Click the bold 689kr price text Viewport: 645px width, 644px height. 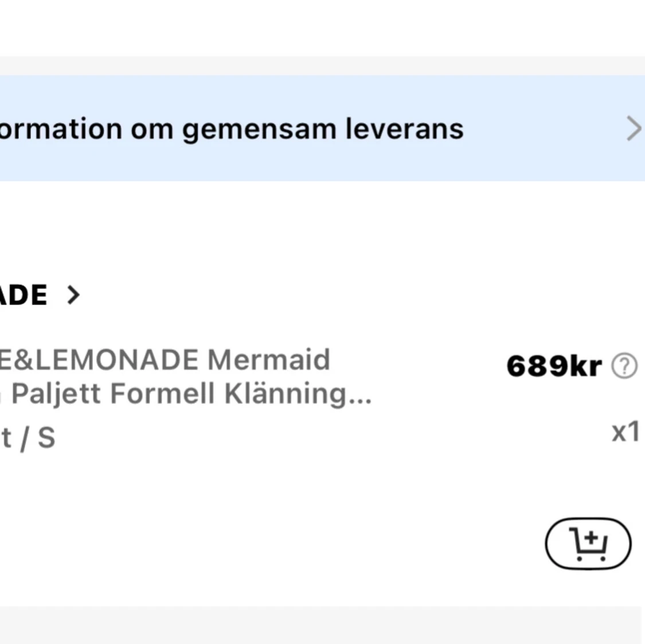point(553,366)
